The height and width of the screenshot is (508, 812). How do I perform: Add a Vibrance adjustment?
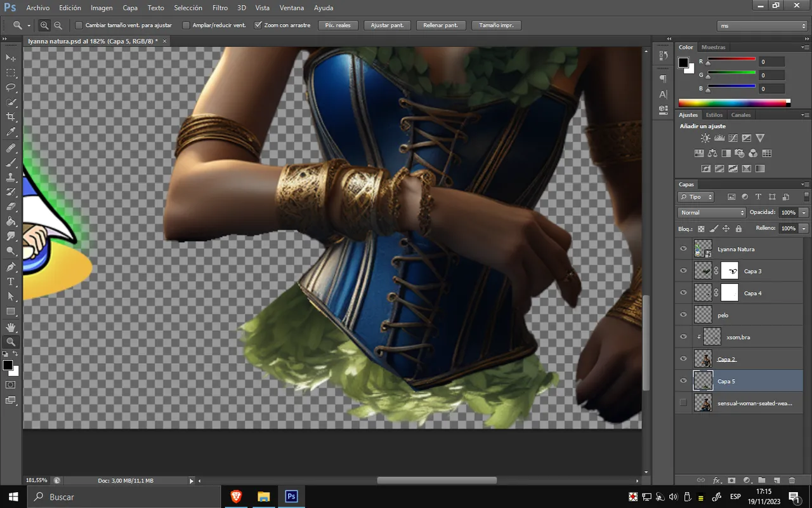click(760, 138)
